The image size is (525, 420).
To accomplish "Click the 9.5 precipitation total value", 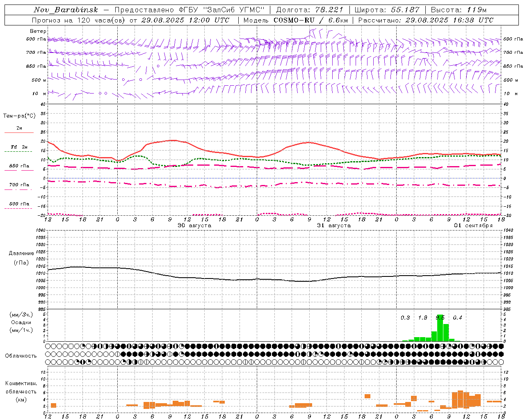I will point(440,318).
